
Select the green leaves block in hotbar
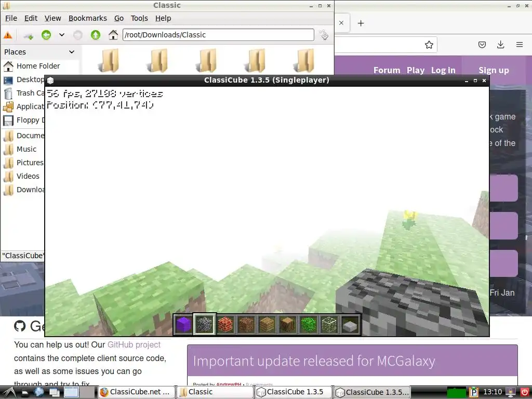(x=309, y=324)
